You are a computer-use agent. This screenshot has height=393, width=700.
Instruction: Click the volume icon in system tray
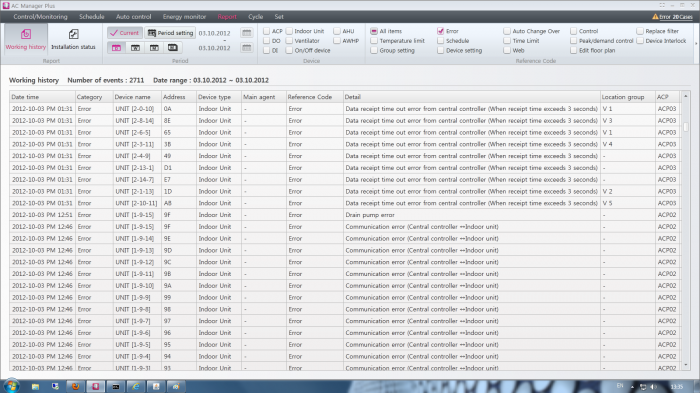[654, 387]
